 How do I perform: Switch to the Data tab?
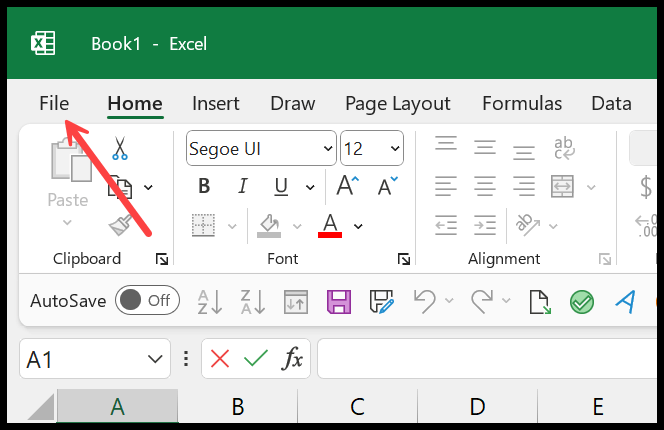click(x=611, y=103)
